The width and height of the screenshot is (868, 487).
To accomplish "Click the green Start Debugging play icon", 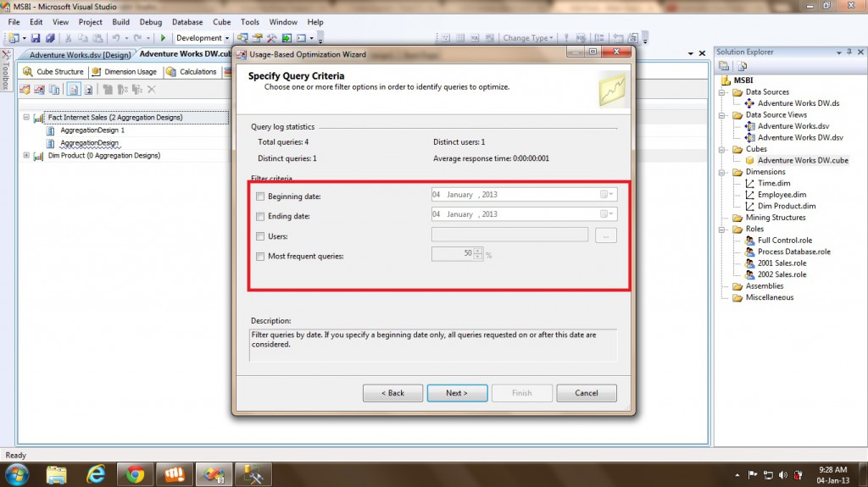I will tap(163, 38).
